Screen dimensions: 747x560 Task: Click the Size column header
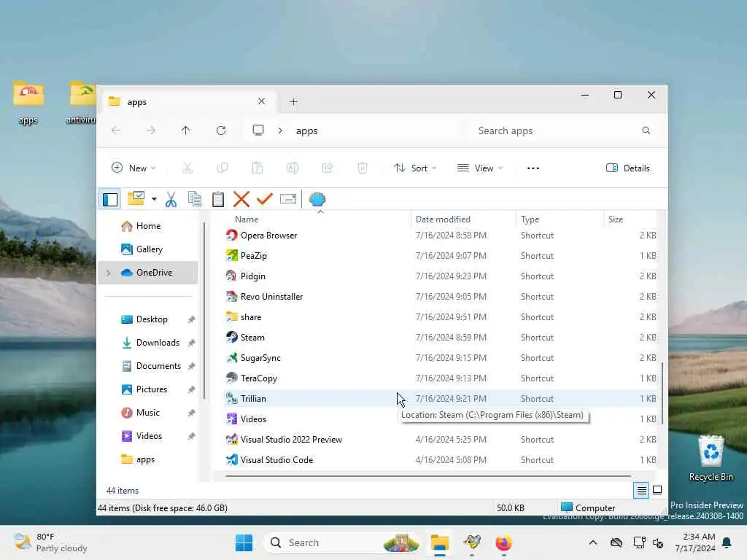630,219
